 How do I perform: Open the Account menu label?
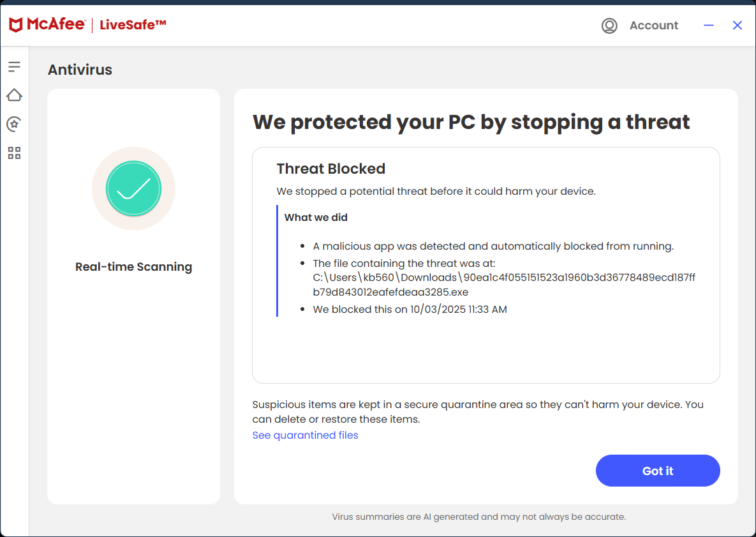click(x=653, y=26)
